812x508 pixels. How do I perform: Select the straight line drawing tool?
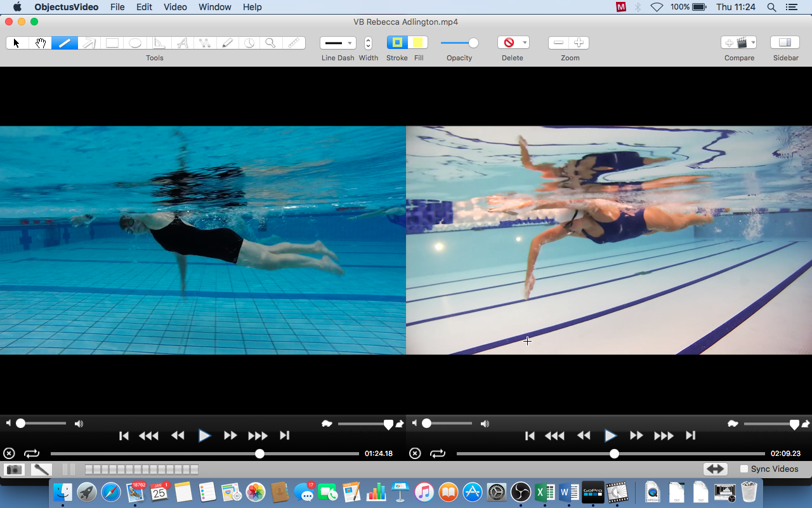coord(65,43)
